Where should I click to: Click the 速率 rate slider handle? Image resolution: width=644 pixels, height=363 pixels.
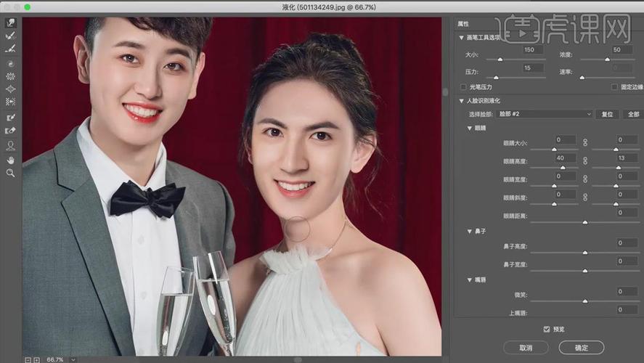coord(582,77)
